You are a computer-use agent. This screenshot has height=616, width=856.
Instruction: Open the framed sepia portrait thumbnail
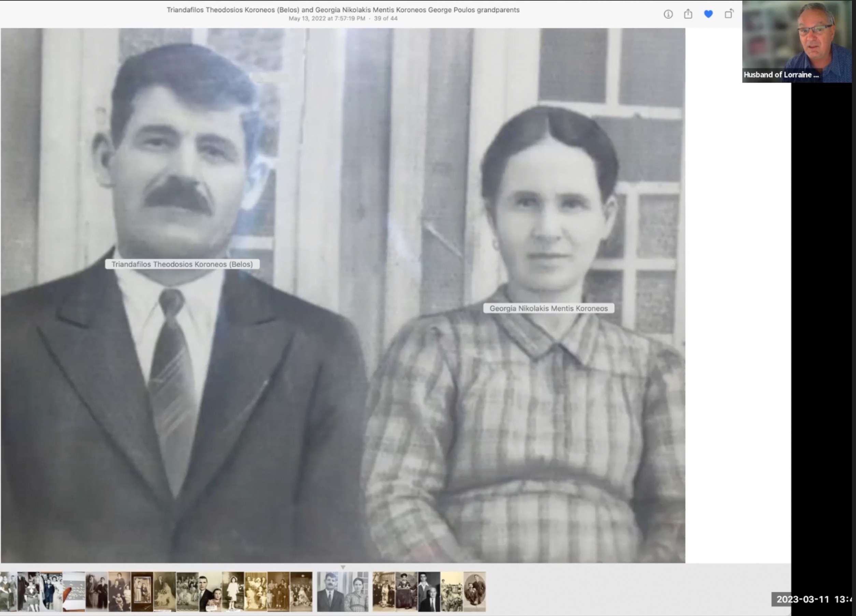click(x=142, y=591)
